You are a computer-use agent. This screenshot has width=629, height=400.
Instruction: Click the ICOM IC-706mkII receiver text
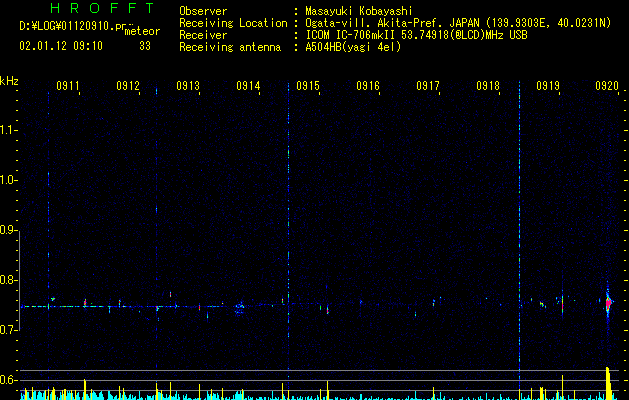pos(416,35)
